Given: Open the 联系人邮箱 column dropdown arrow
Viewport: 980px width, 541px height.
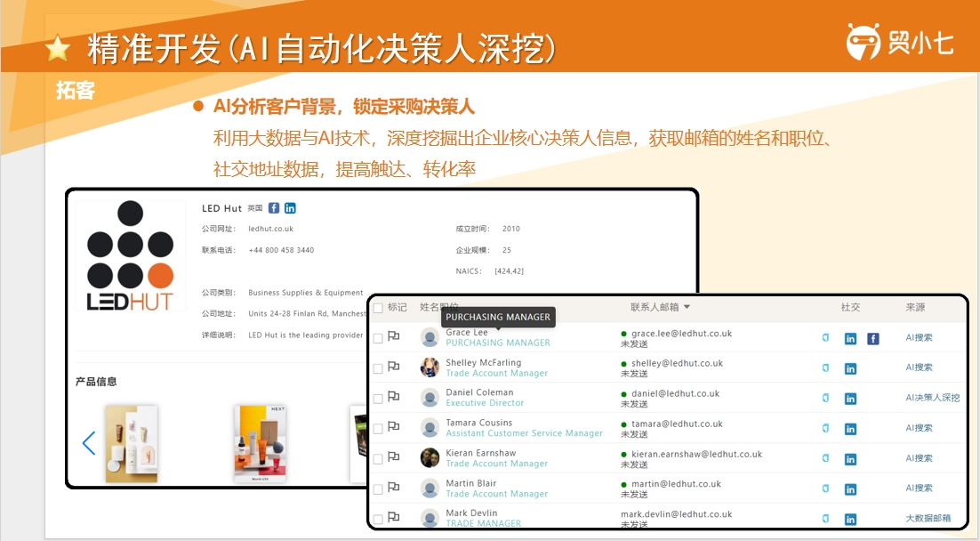Looking at the screenshot, I should [687, 307].
